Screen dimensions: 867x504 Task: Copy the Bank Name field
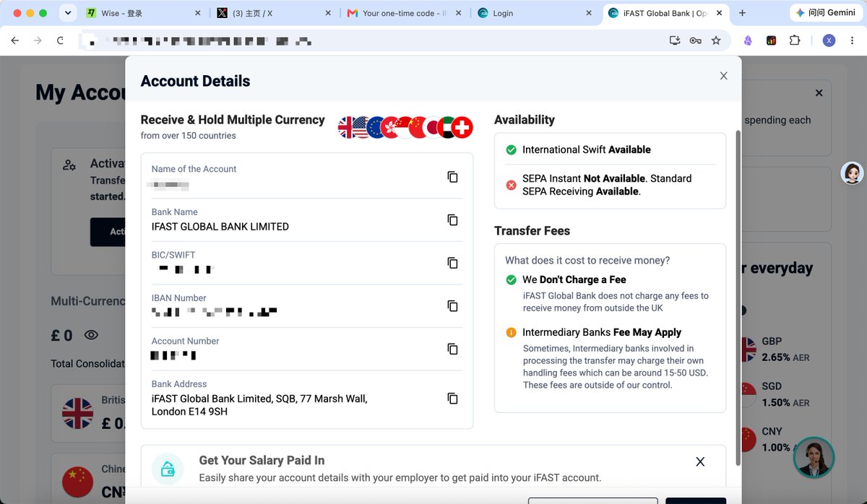tap(452, 220)
